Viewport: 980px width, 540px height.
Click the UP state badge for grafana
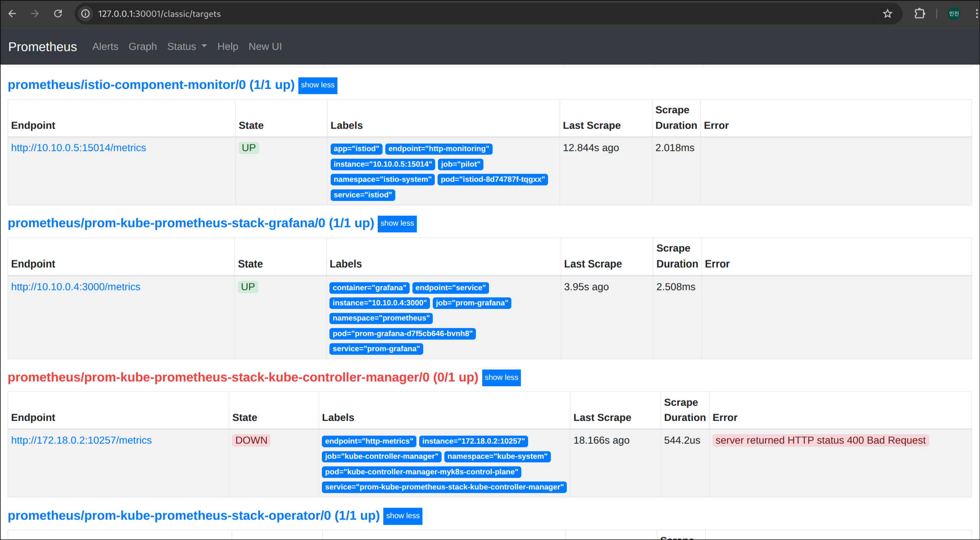[x=248, y=287]
